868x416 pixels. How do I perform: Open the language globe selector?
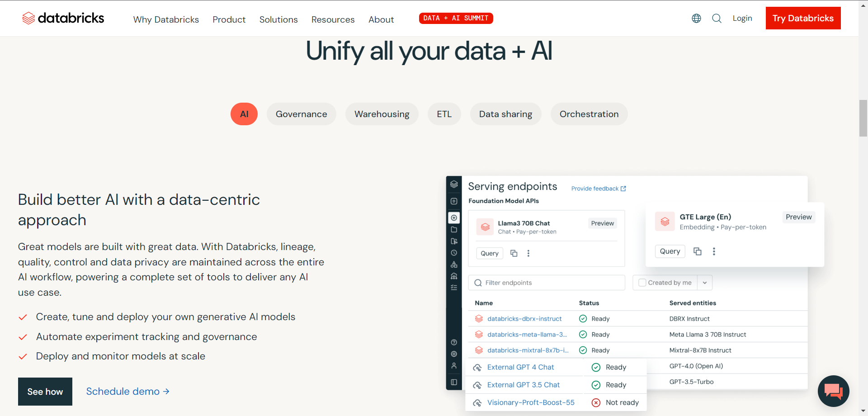[696, 18]
